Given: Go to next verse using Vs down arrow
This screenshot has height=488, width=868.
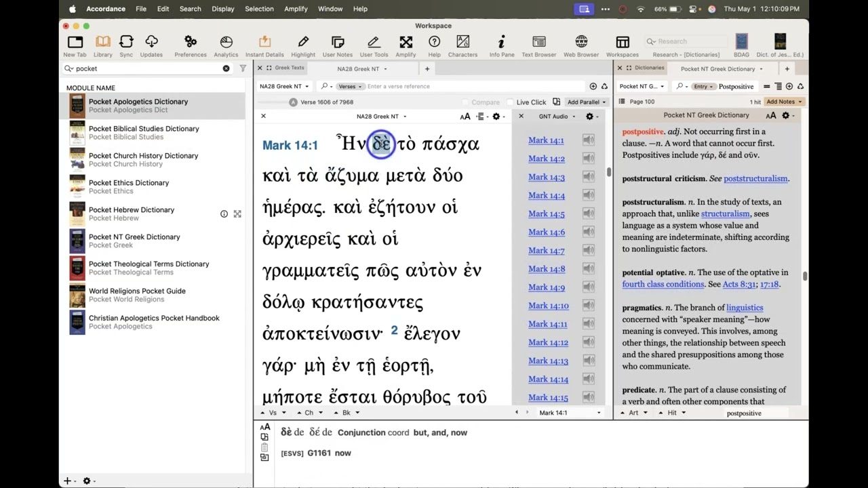Looking at the screenshot, I should (x=284, y=413).
